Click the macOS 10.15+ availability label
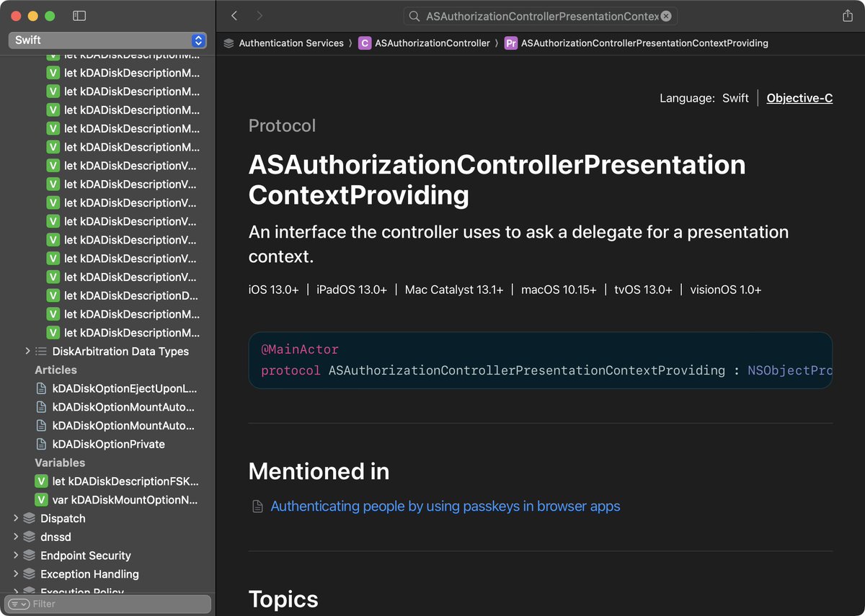The height and width of the screenshot is (616, 865). pyautogui.click(x=559, y=290)
